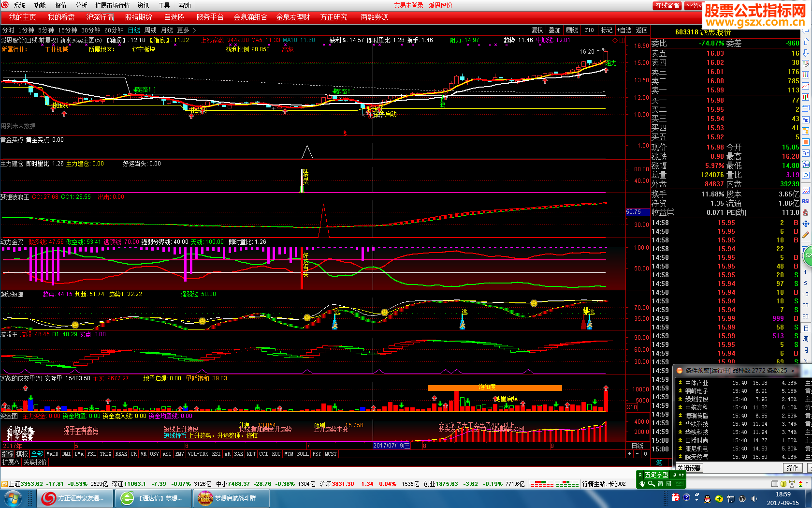The image size is (812, 508).
Task: Expand the 更多 periods dropdown
Action: pos(187,30)
